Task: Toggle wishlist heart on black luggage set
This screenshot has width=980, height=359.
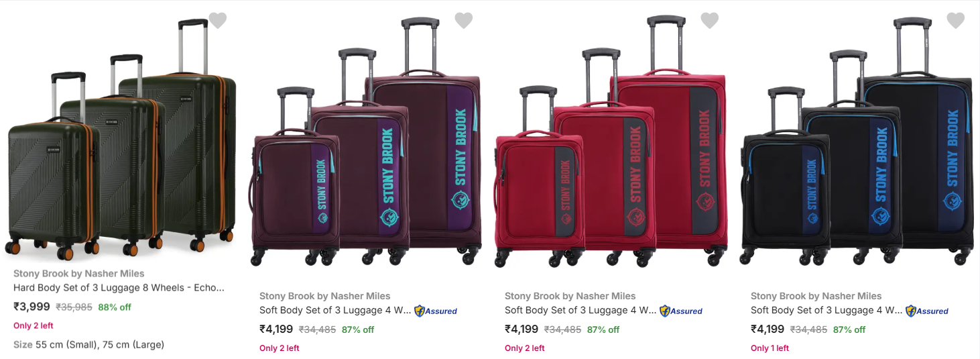Action: point(956,21)
